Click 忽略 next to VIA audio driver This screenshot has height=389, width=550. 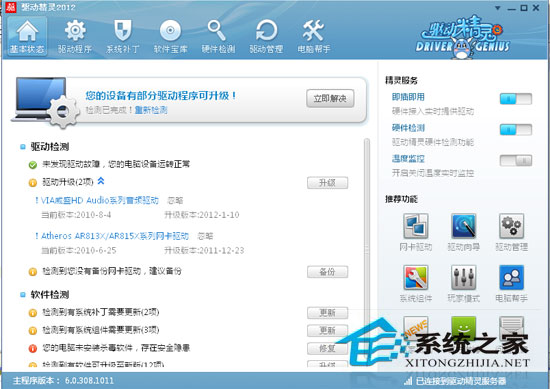coord(175,201)
